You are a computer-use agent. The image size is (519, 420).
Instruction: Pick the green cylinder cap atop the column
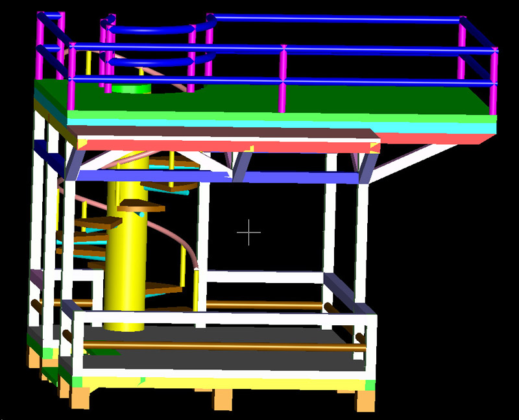133,88
